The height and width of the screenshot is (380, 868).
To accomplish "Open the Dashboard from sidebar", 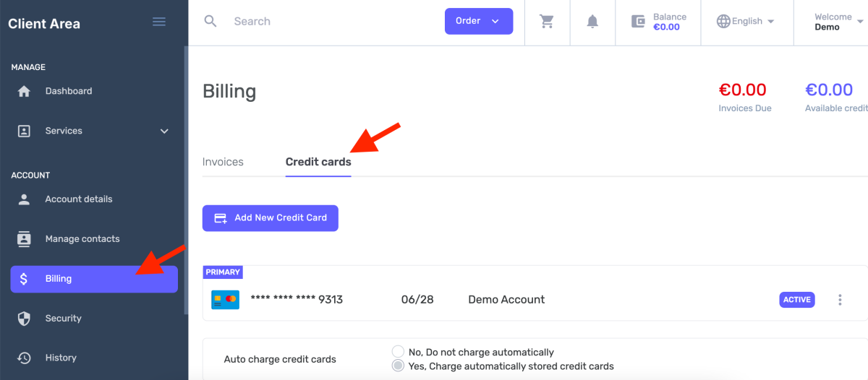I will 68,91.
